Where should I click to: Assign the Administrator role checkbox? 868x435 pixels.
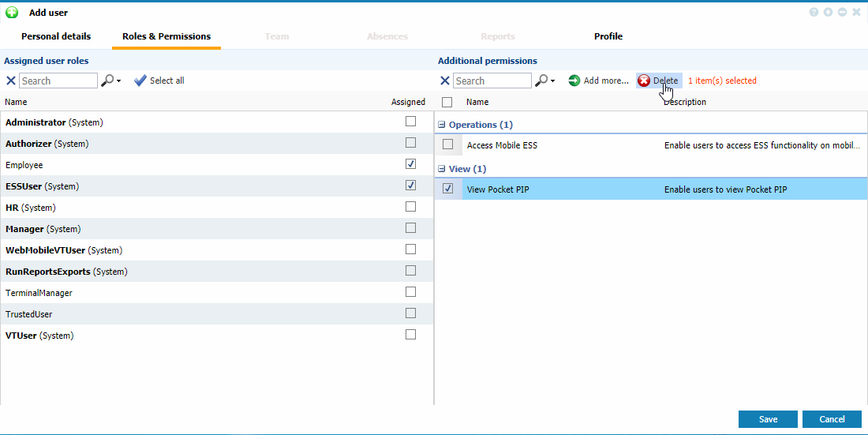pos(410,122)
